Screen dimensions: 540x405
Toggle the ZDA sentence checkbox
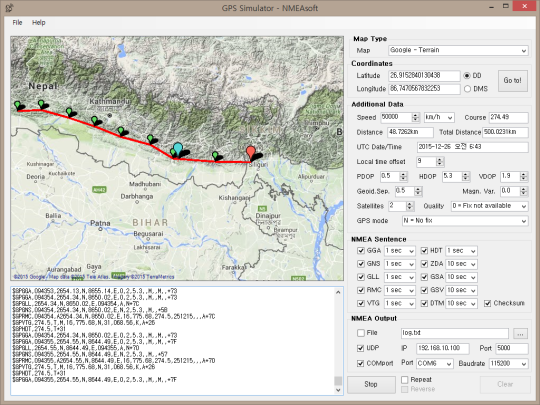(x=424, y=264)
